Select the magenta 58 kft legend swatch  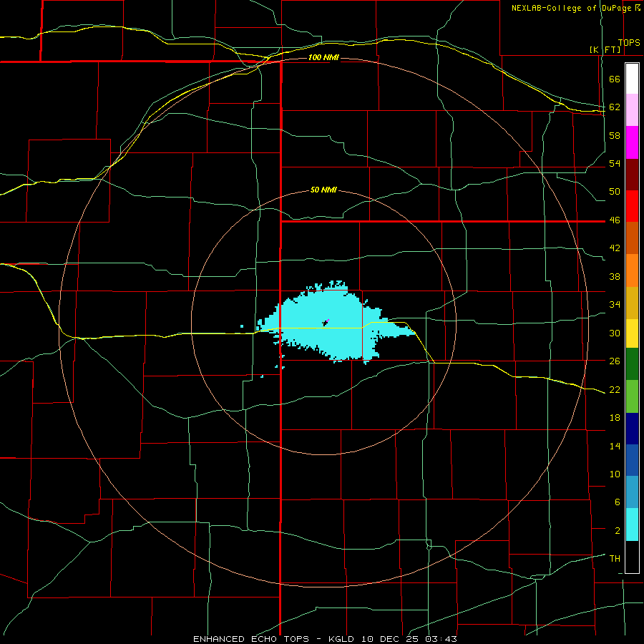click(x=632, y=142)
